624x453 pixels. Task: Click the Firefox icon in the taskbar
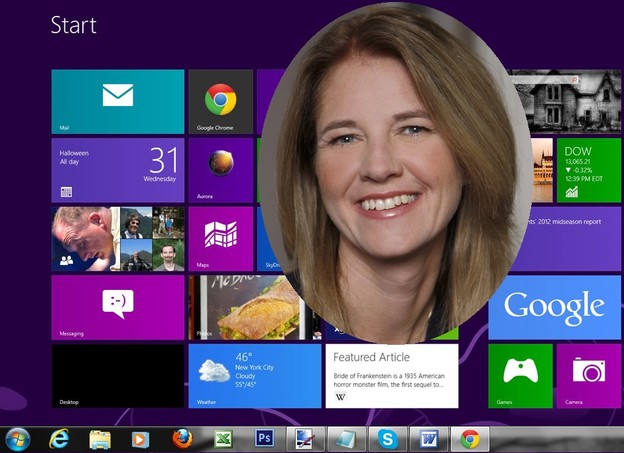[182, 438]
